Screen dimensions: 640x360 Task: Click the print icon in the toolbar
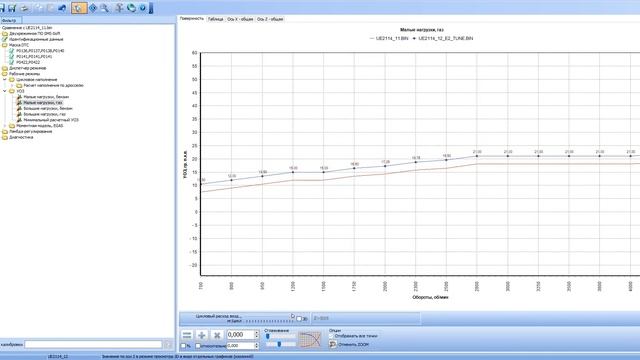(24, 8)
